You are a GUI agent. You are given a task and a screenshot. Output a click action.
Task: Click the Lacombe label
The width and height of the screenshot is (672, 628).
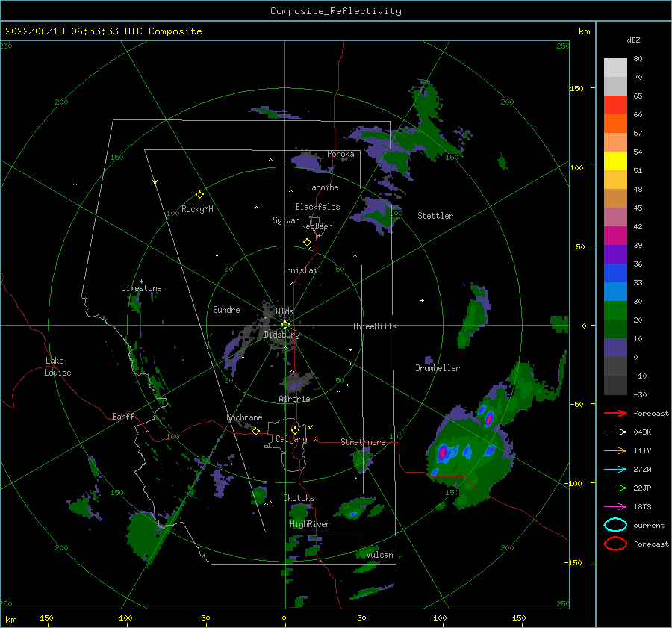click(323, 187)
